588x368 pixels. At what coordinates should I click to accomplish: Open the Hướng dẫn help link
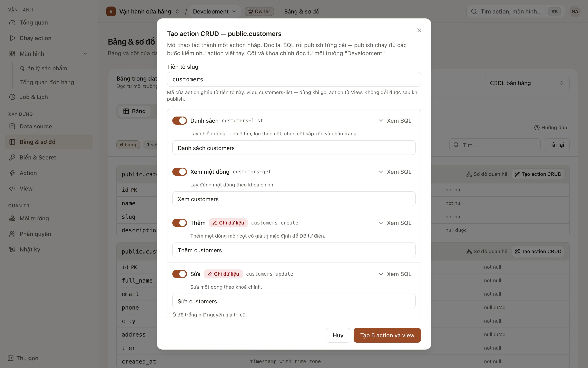tap(551, 128)
